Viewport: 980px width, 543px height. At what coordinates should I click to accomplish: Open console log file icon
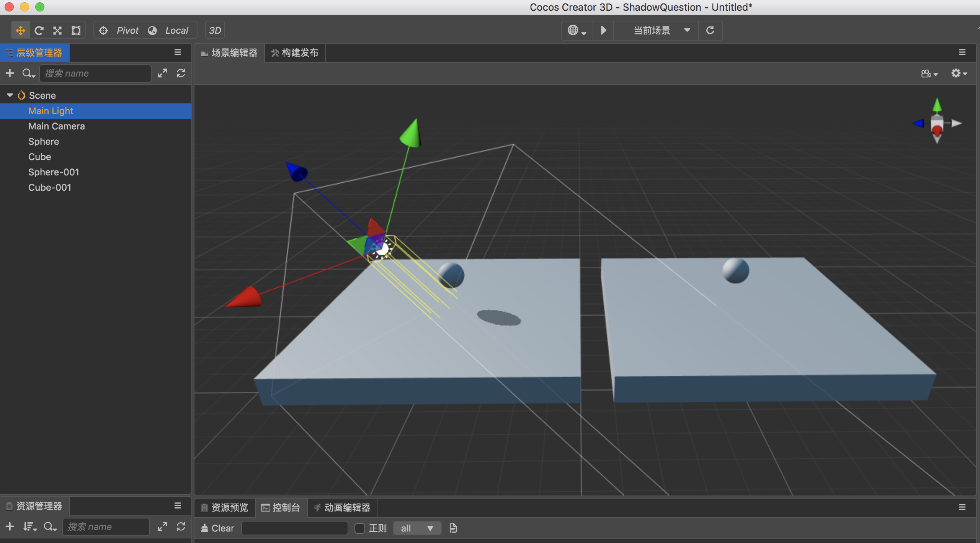[x=453, y=528]
